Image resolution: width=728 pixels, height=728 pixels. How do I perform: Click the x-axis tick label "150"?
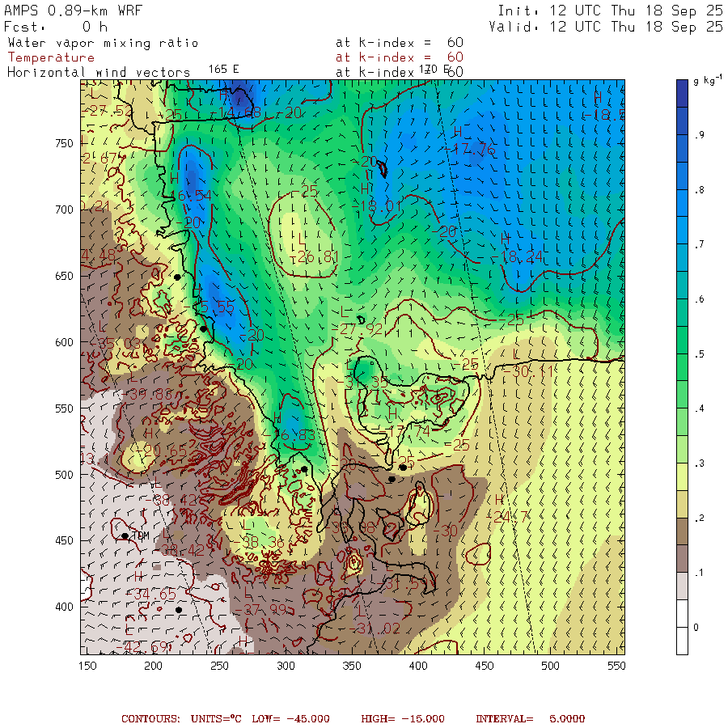pos(87,666)
